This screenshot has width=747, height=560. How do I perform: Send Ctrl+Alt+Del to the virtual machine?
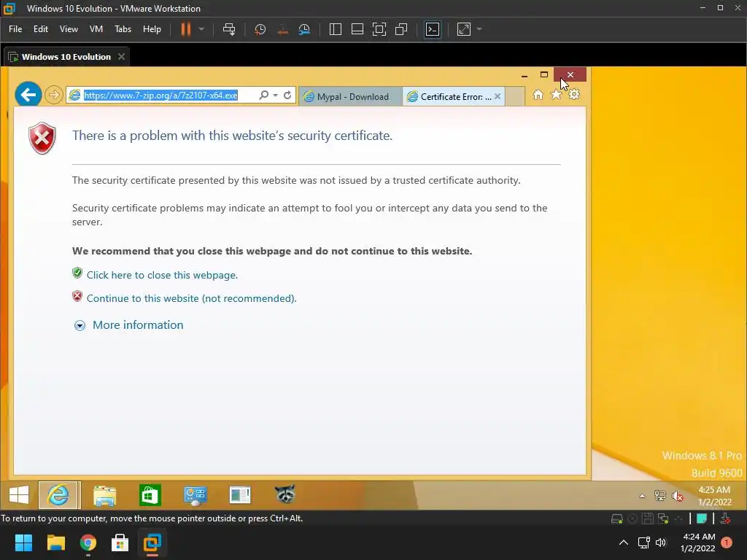(x=229, y=29)
